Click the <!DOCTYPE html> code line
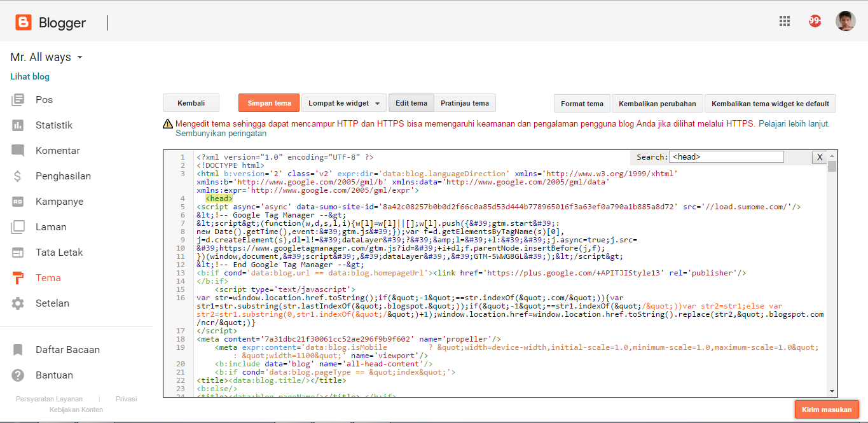 (x=230, y=165)
